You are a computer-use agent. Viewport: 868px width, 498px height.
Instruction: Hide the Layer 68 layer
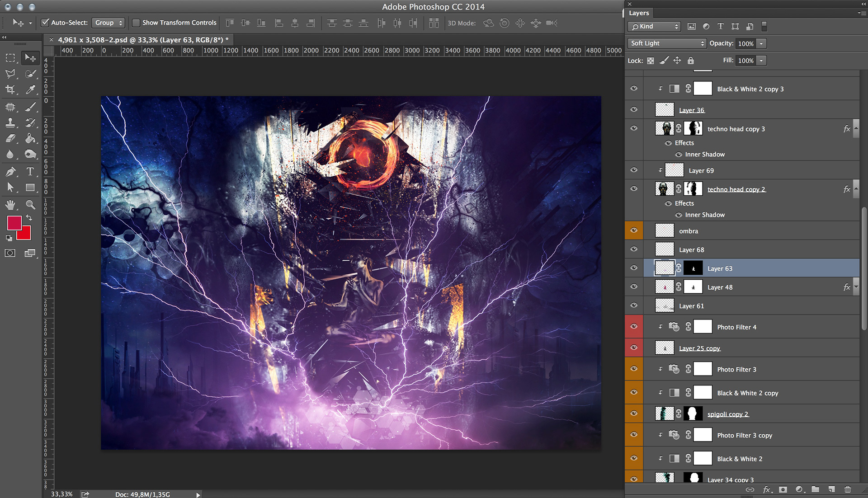point(634,249)
